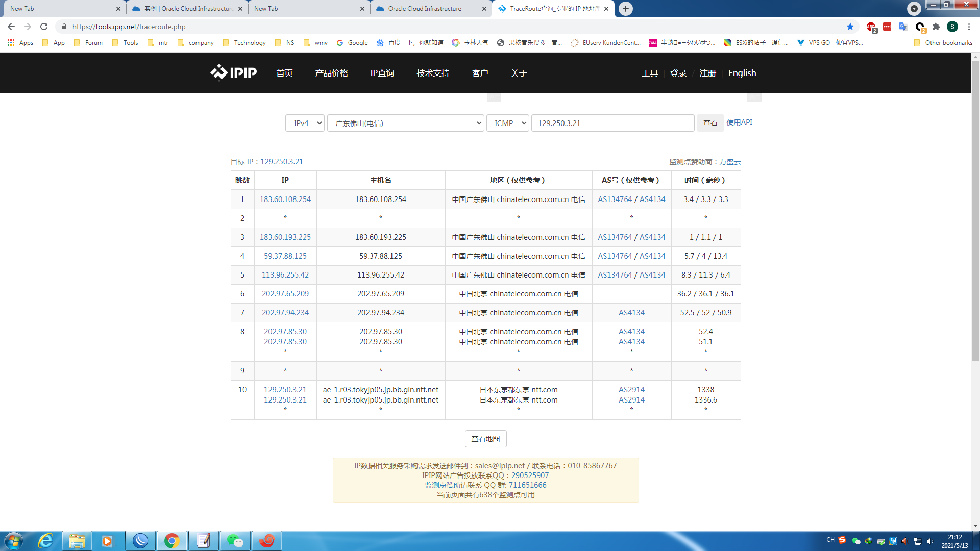Screen dimensions: 980x551
Task: Click the 查看地图 button
Action: pyautogui.click(x=485, y=439)
